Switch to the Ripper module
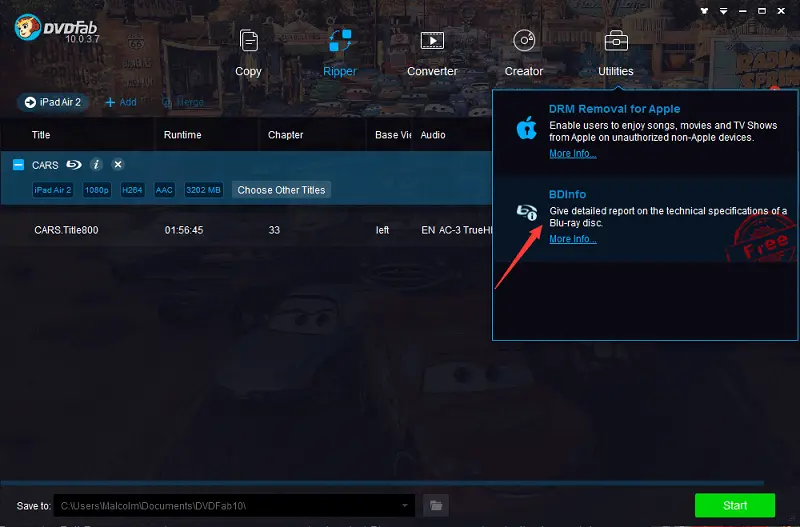 point(339,52)
